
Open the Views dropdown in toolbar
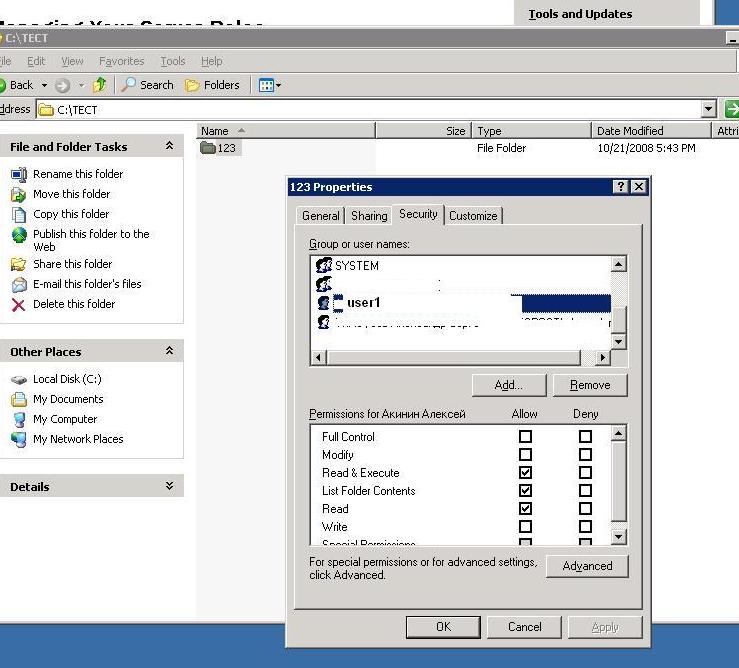[270, 85]
